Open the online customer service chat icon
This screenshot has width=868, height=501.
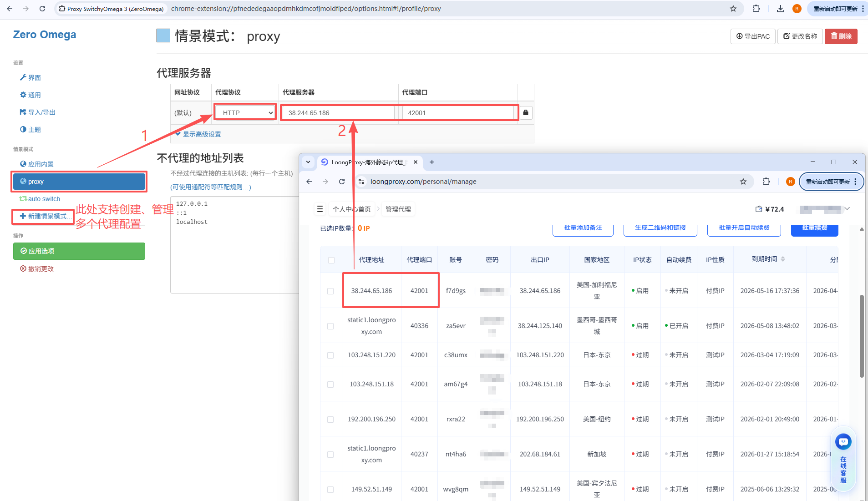pyautogui.click(x=843, y=441)
